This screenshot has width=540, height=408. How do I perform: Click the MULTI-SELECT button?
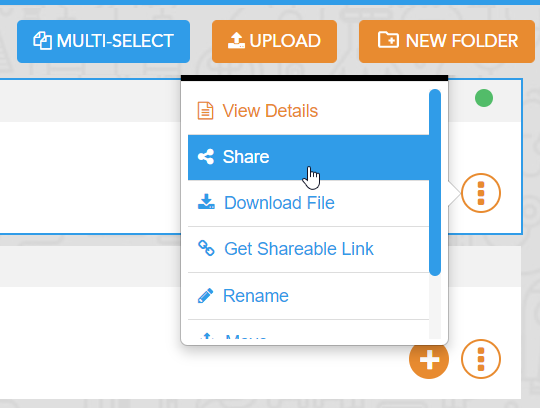click(103, 41)
